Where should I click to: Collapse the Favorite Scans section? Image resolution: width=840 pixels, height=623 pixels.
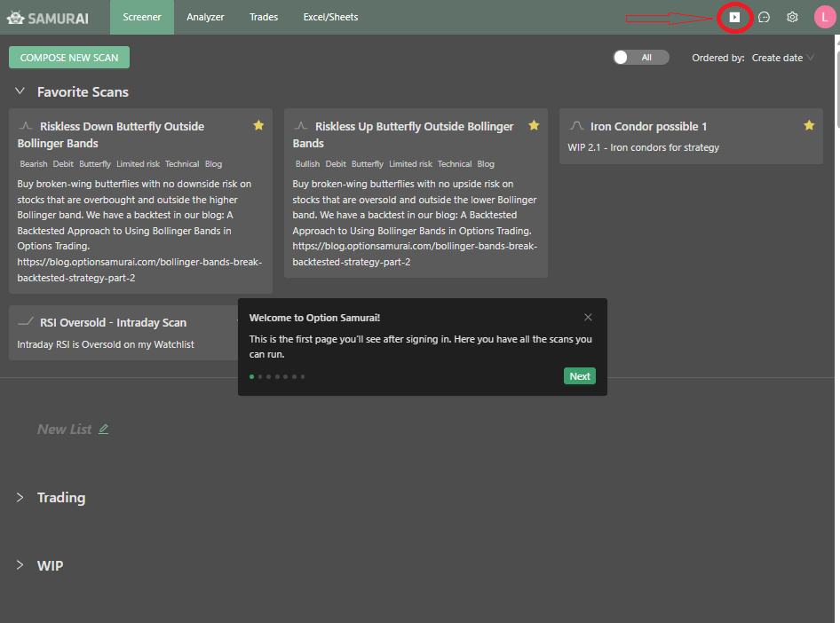click(x=20, y=91)
